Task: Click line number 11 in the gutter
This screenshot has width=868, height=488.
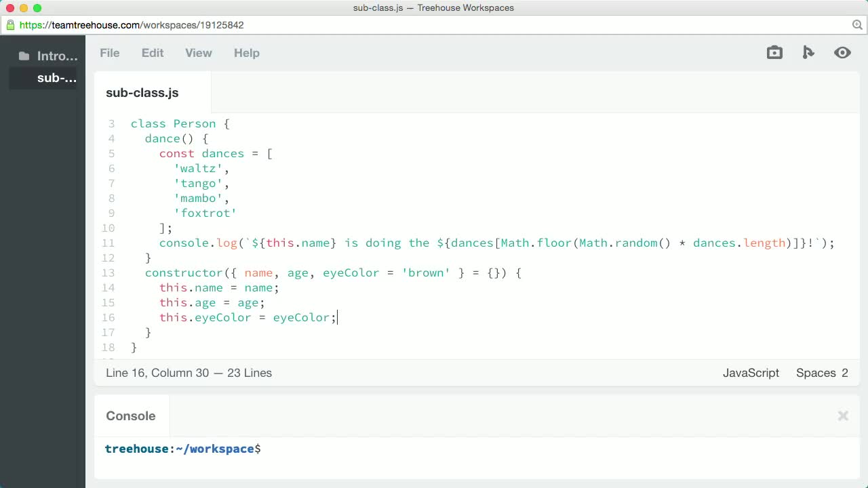Action: [108, 243]
